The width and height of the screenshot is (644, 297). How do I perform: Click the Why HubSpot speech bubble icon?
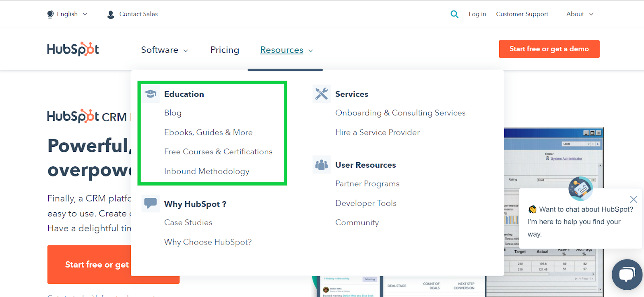pyautogui.click(x=151, y=203)
